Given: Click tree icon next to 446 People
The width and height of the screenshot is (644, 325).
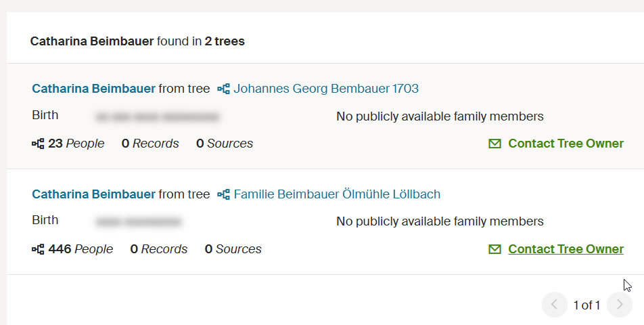Looking at the screenshot, I should [38, 249].
